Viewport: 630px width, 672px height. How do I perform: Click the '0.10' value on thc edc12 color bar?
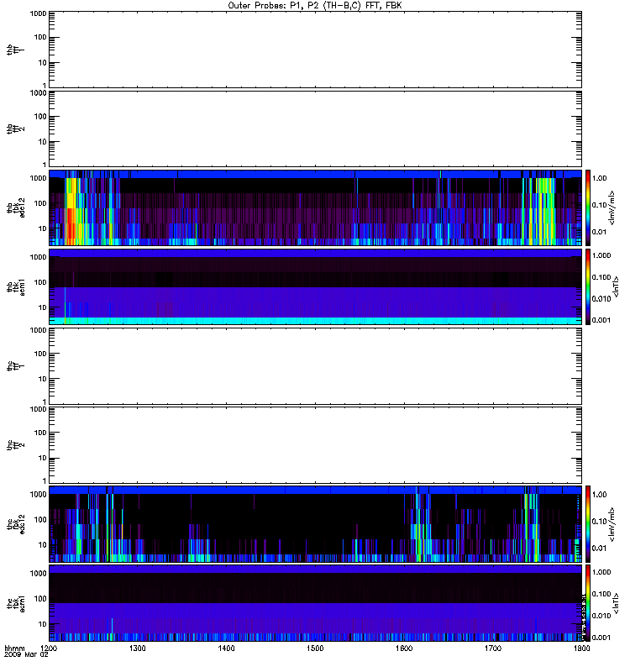tap(600, 521)
